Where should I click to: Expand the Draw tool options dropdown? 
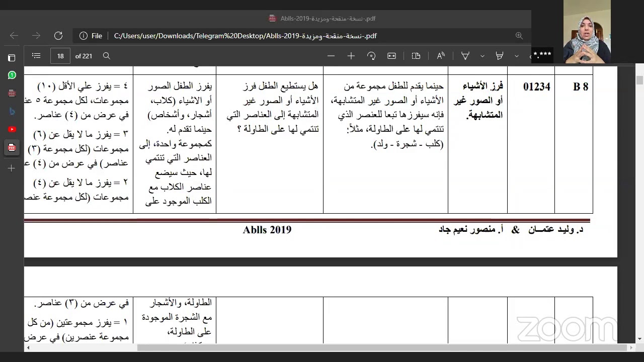click(482, 56)
